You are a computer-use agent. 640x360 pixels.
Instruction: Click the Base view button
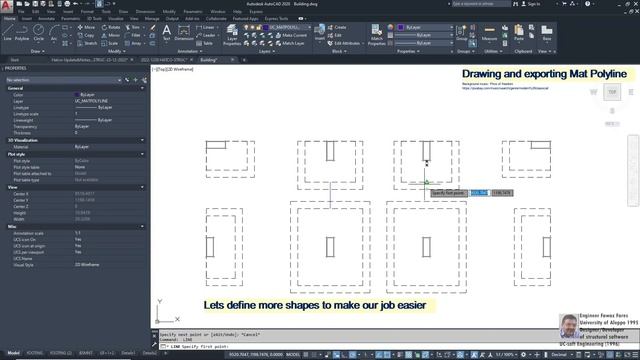(x=547, y=32)
